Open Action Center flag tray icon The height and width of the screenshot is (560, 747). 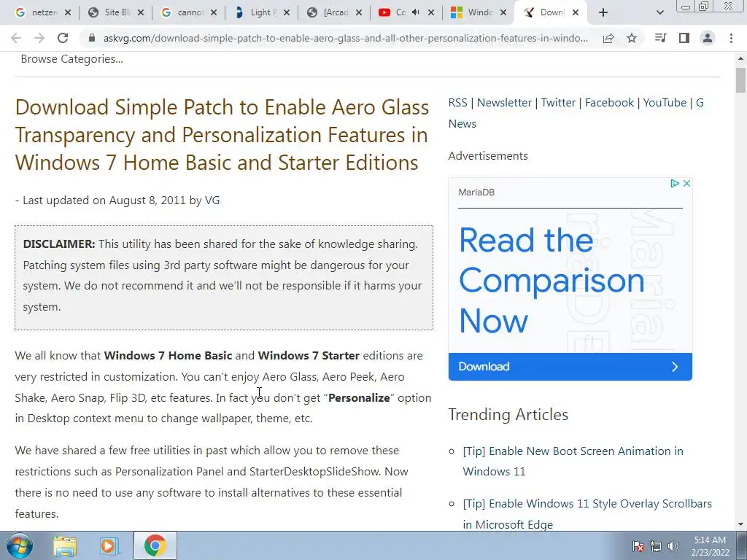click(638, 546)
